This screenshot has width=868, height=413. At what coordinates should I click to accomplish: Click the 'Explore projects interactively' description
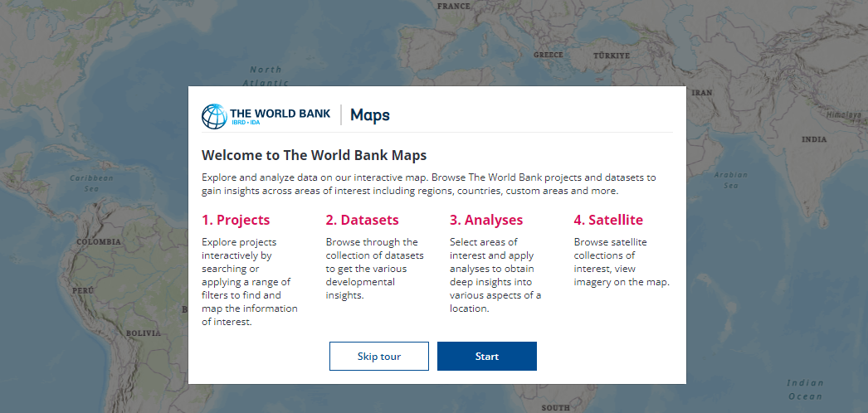point(250,281)
